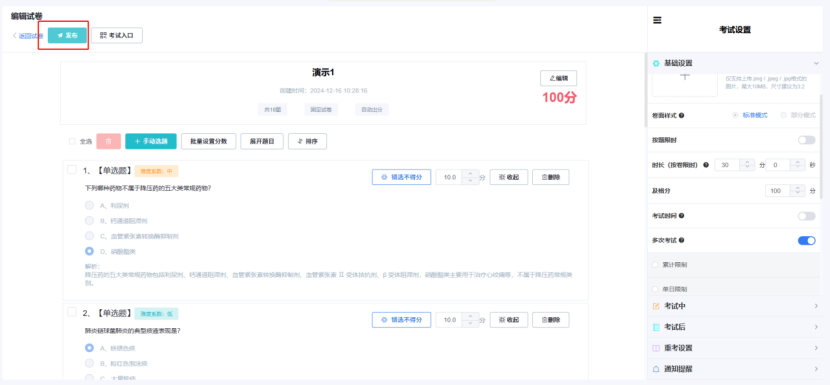Click the 自动出分 tag under the title
Image resolution: width=830 pixels, height=385 pixels.
[x=372, y=110]
